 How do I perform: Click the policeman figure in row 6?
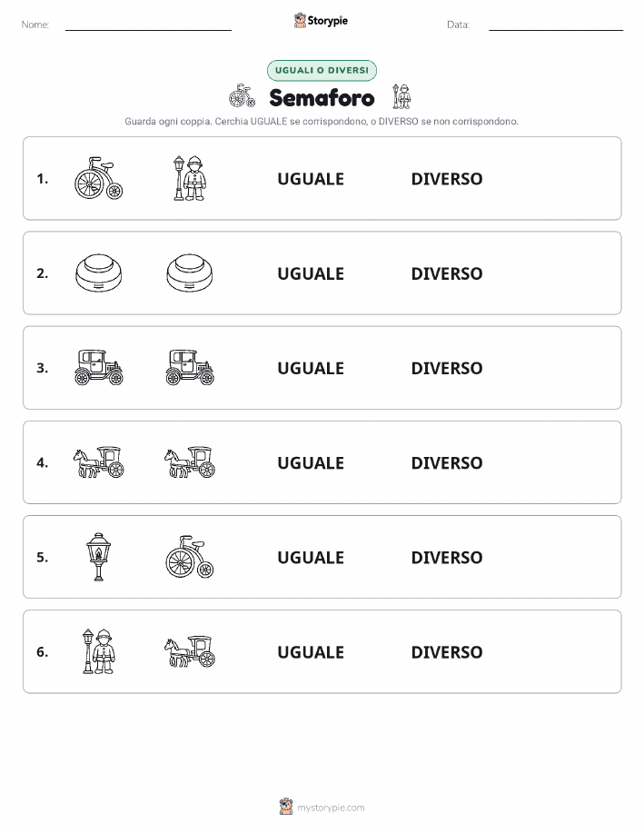click(x=98, y=651)
